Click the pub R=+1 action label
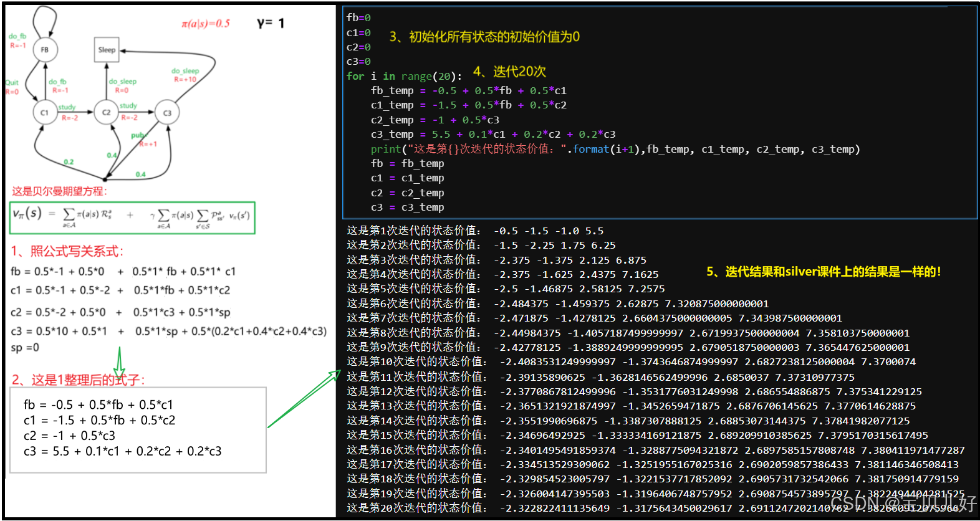 pyautogui.click(x=145, y=140)
